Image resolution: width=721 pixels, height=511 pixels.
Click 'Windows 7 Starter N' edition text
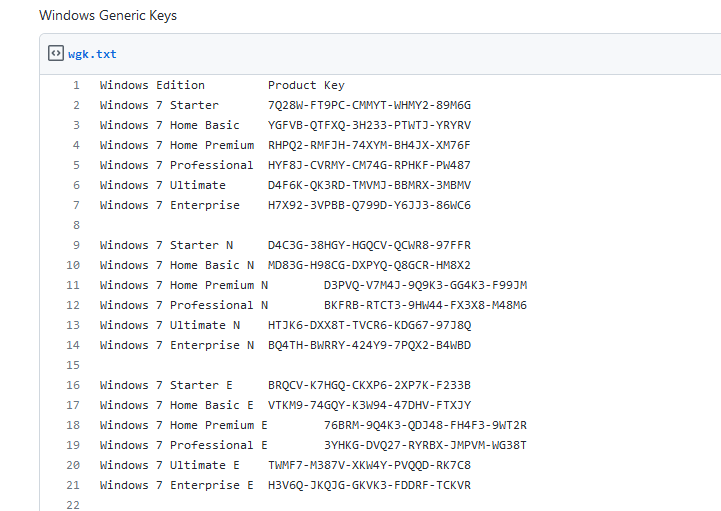(166, 245)
